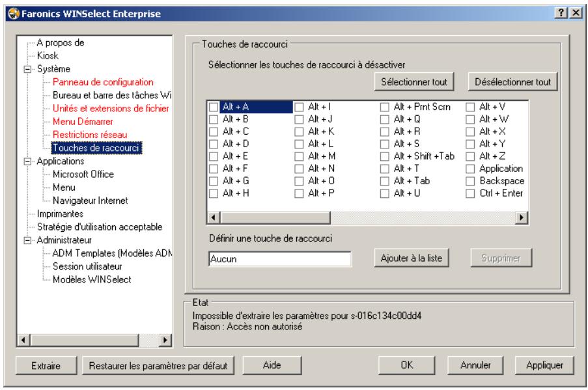Check the Alt + Shift +Tab checkbox
The width and height of the screenshot is (588, 390).
pos(384,156)
